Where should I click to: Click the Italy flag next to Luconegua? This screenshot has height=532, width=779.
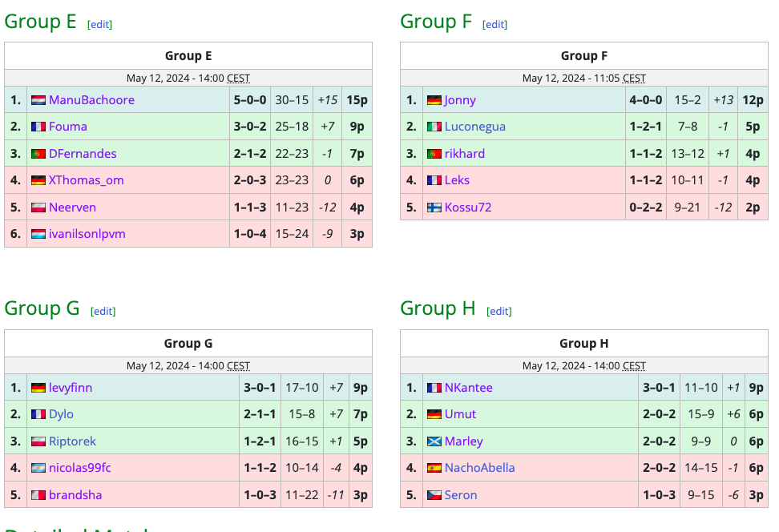(434, 127)
